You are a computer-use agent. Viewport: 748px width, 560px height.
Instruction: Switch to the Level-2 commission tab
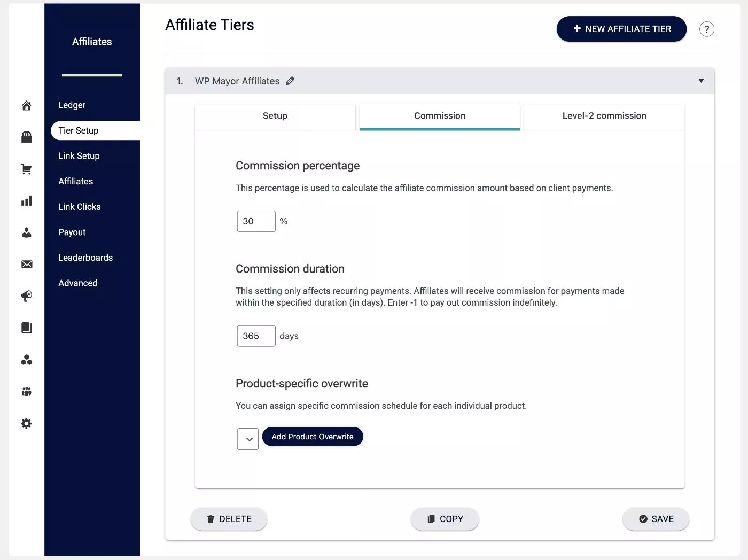click(x=604, y=116)
